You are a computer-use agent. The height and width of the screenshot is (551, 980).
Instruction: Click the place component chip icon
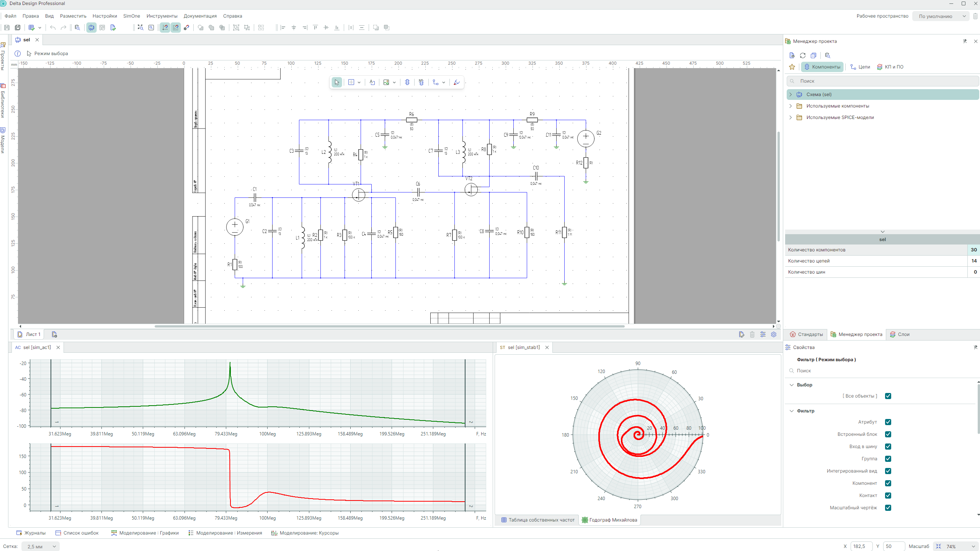(x=407, y=82)
